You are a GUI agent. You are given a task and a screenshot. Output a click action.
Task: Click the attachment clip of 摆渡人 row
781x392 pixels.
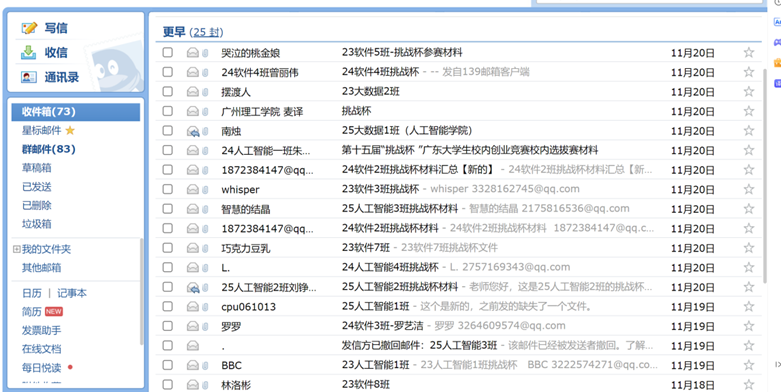[205, 92]
